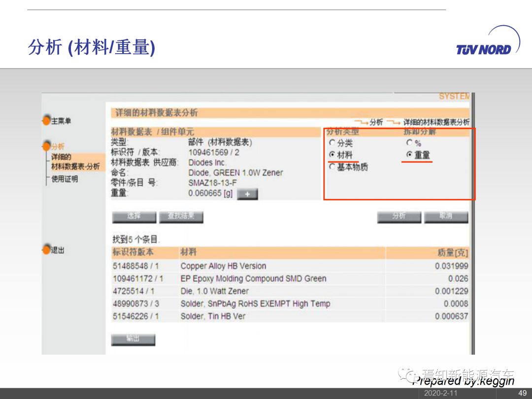Click the 选择 button

click(x=134, y=217)
